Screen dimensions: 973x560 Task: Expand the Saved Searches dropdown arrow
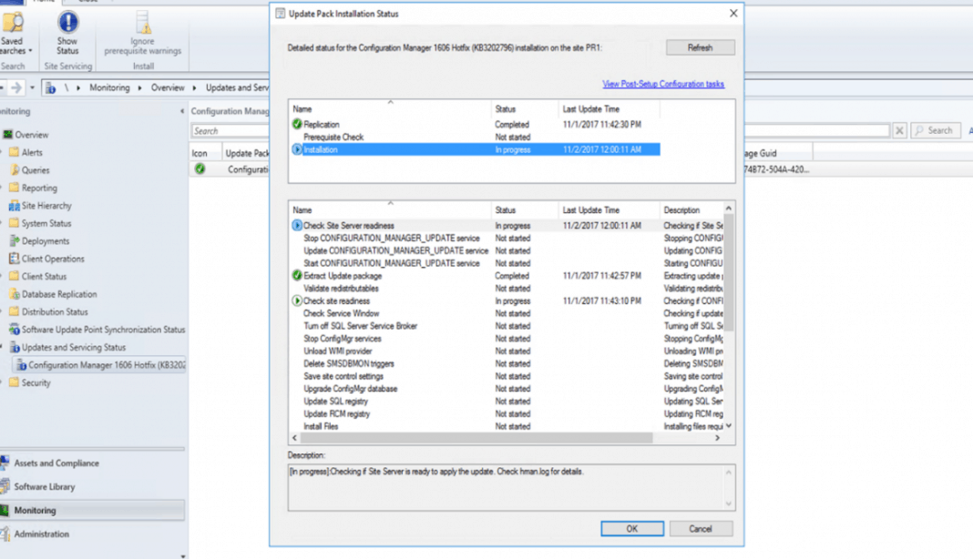click(x=30, y=50)
